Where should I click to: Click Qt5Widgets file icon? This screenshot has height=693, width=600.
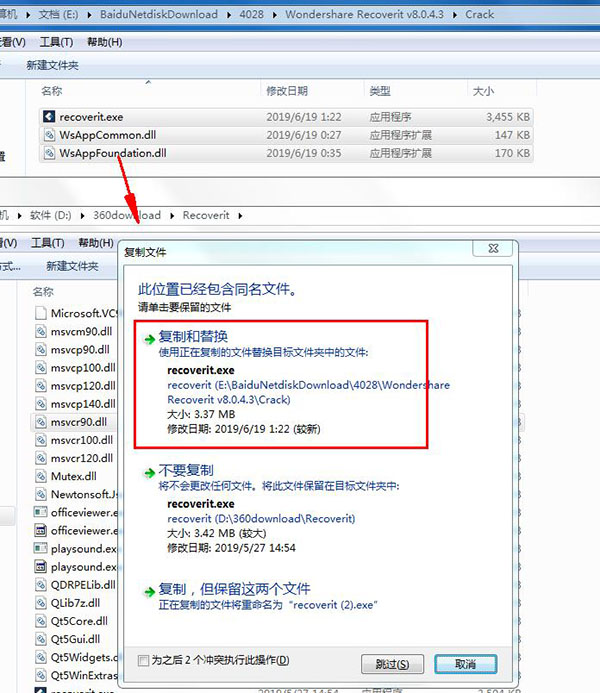(x=41, y=657)
